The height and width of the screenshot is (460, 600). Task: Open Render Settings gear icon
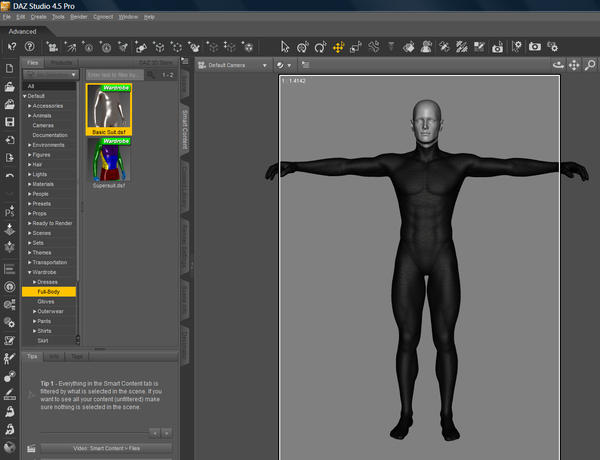click(552, 47)
